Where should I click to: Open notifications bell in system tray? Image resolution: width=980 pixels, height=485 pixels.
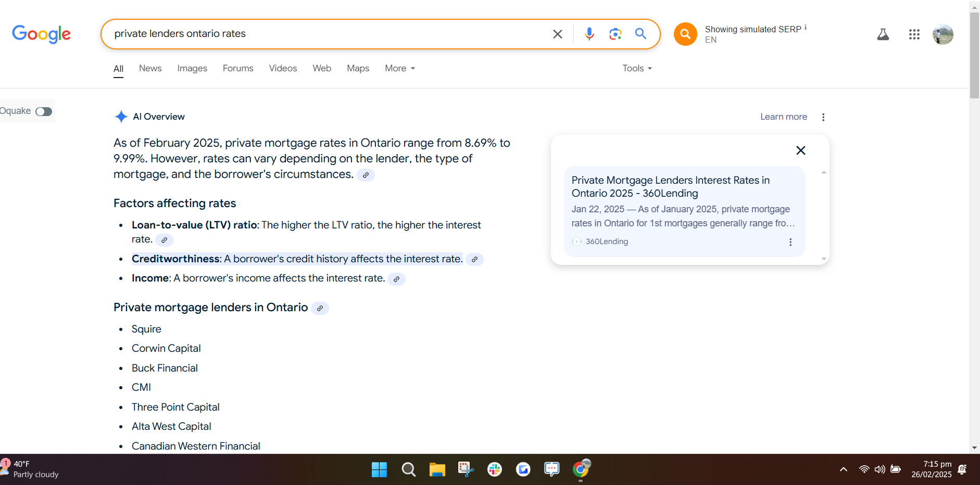coord(962,469)
